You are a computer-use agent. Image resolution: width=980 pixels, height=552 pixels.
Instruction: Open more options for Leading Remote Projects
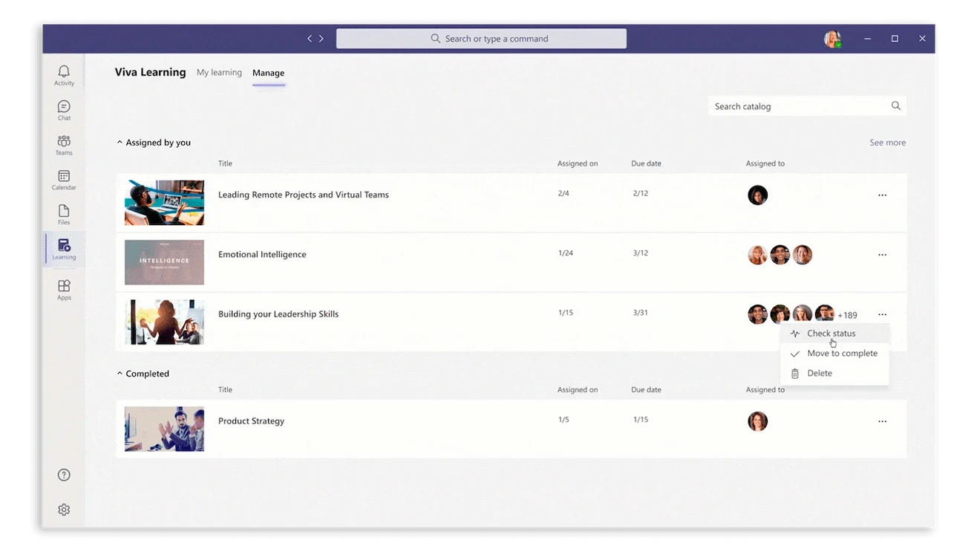[882, 195]
